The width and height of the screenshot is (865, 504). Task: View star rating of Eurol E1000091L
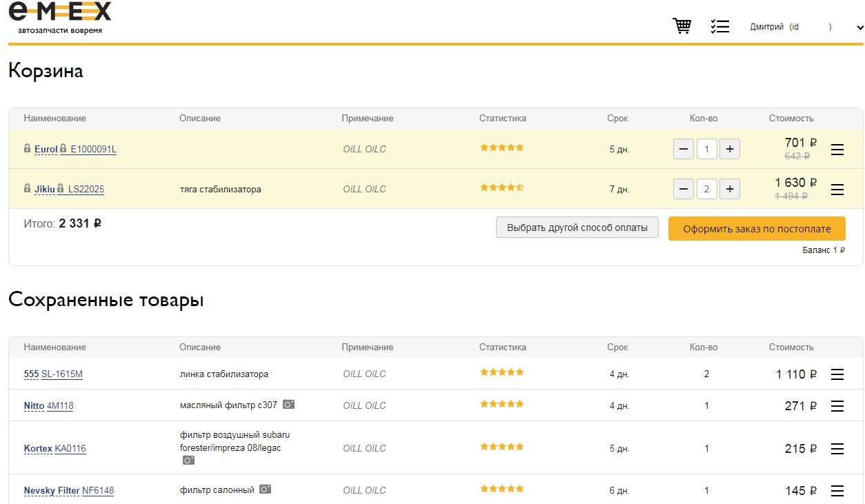502,147
